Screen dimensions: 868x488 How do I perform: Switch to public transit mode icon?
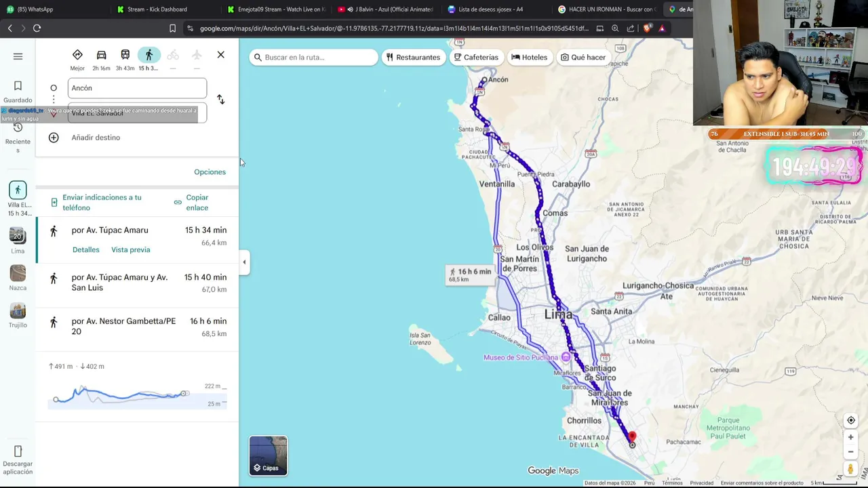(x=125, y=55)
